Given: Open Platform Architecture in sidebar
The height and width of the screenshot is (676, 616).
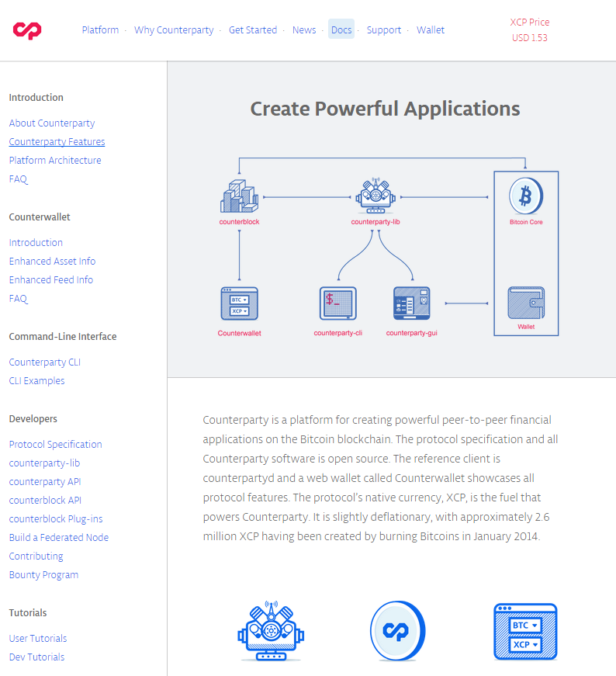Looking at the screenshot, I should pos(55,161).
